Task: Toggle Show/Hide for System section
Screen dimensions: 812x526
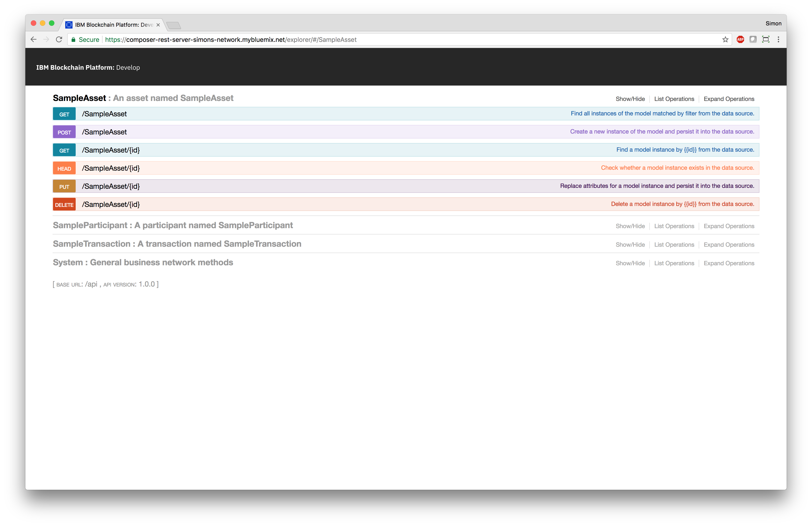Action: click(x=630, y=263)
